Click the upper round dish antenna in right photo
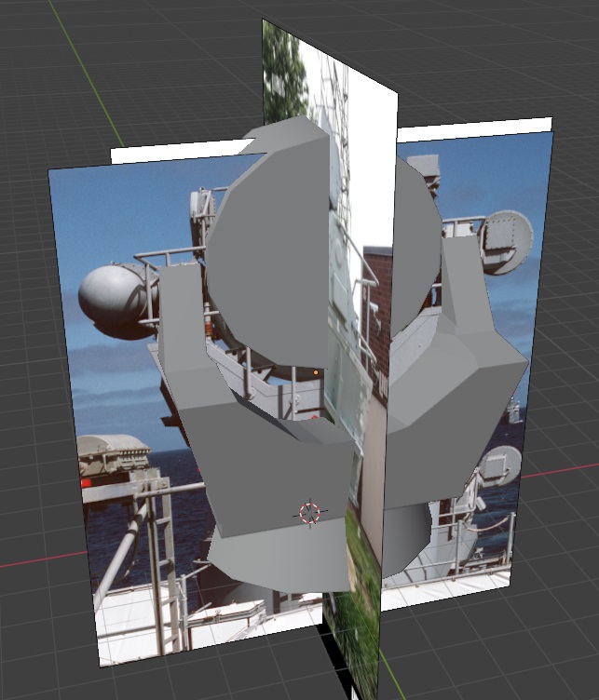This screenshot has width=599, height=700. [507, 241]
